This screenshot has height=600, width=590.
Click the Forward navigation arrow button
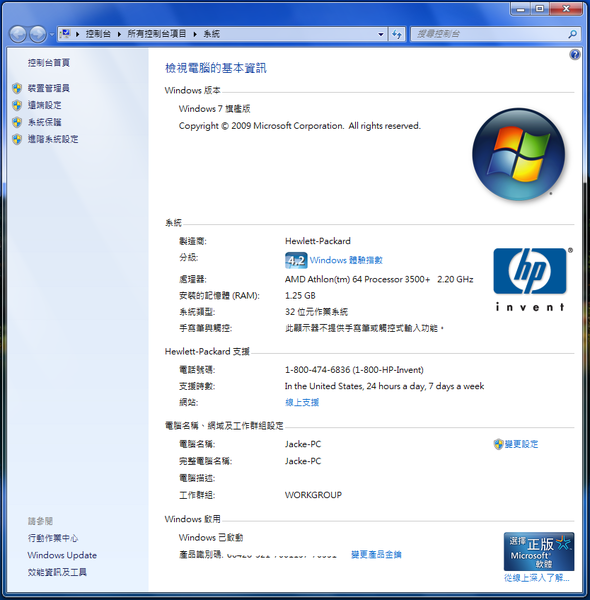[38, 34]
